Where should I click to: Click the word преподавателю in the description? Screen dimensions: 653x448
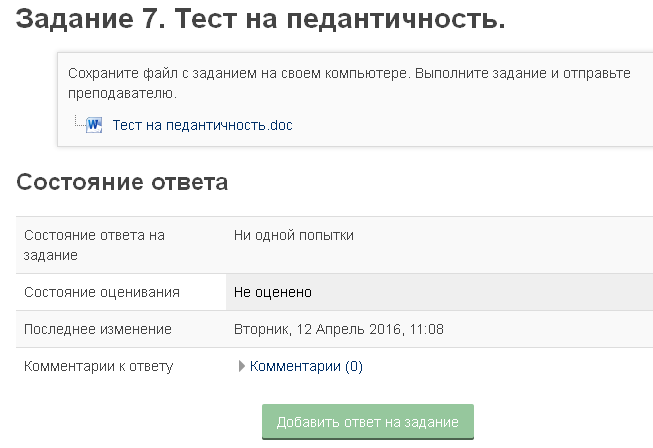tap(122, 93)
